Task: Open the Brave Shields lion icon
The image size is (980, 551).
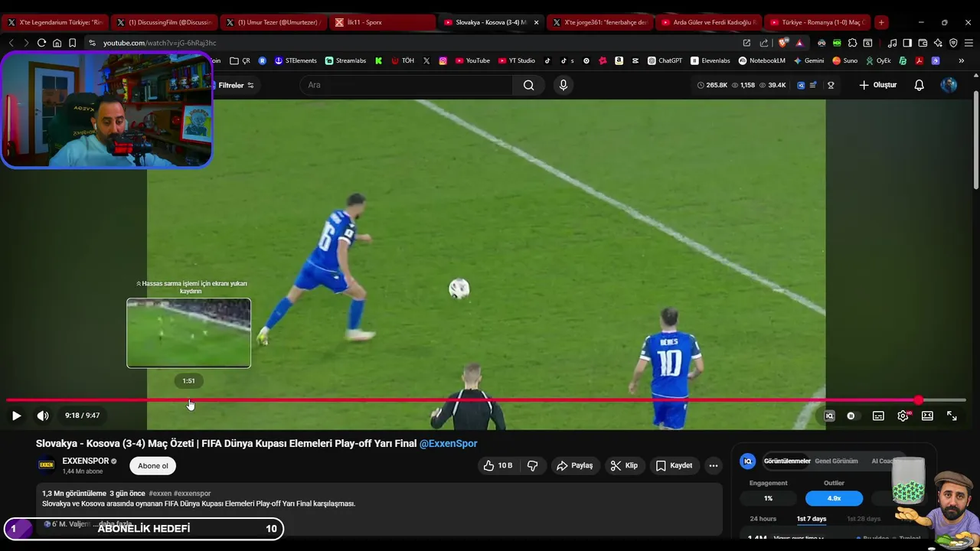Action: [x=782, y=43]
